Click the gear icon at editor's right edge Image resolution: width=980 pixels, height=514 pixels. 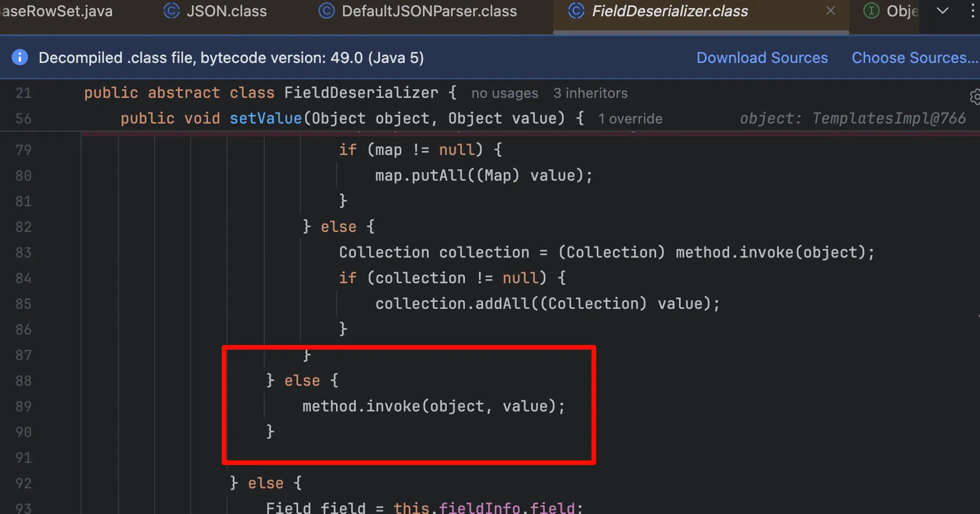point(974,97)
